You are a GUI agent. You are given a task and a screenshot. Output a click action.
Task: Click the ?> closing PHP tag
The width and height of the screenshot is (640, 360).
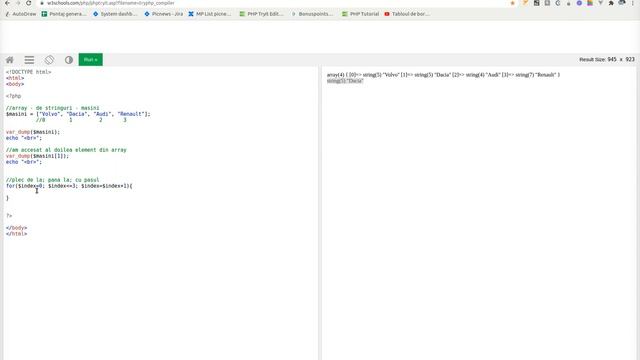pos(9,216)
